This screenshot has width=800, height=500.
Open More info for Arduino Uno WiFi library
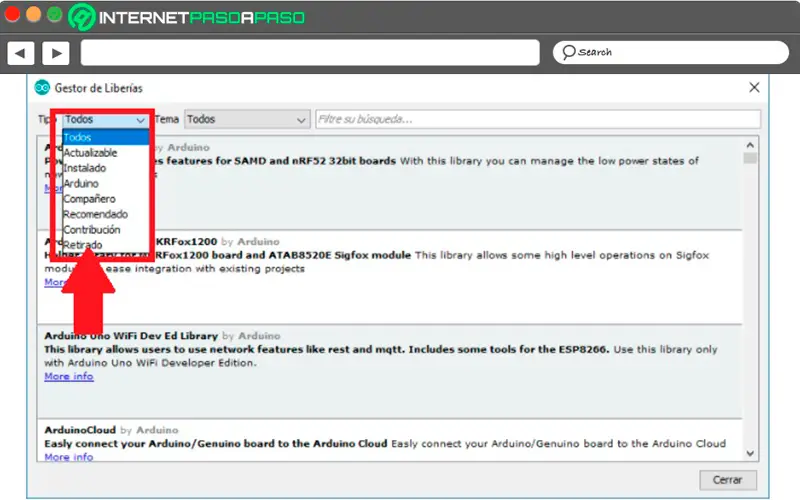[69, 377]
